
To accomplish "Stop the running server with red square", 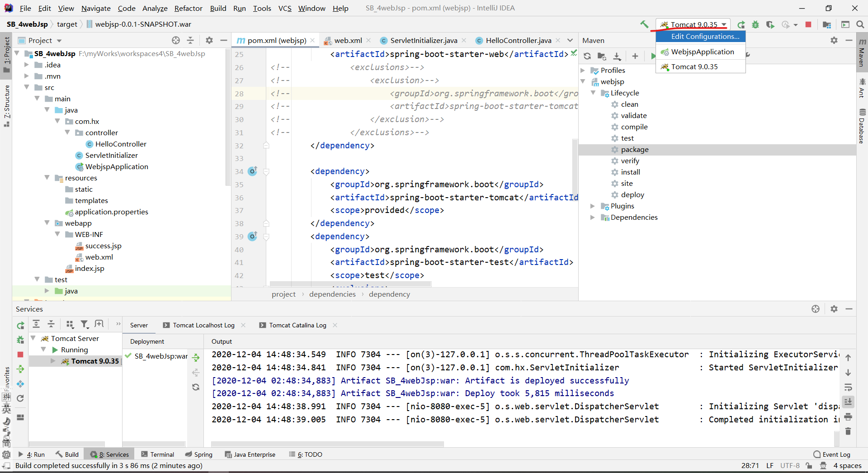I will (808, 24).
